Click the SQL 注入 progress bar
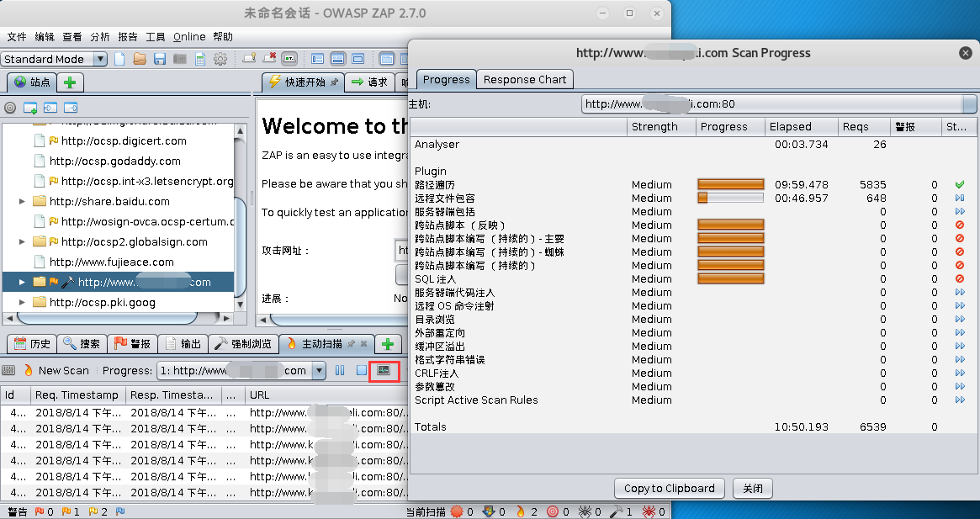980x519 pixels. 731,278
